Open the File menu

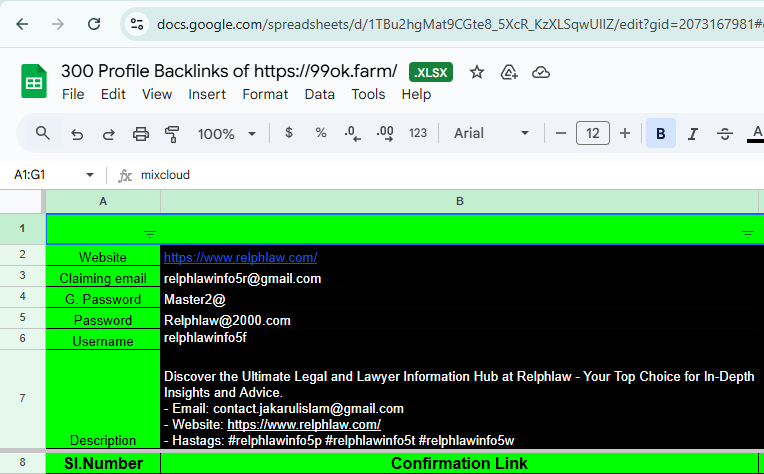coord(73,94)
